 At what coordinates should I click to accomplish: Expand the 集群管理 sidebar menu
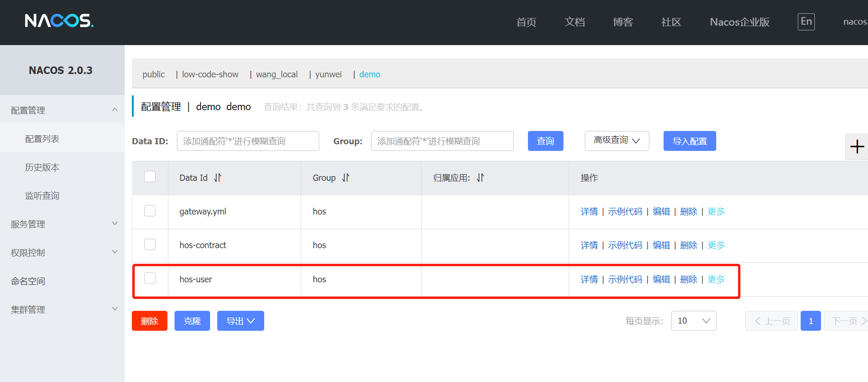coord(62,309)
